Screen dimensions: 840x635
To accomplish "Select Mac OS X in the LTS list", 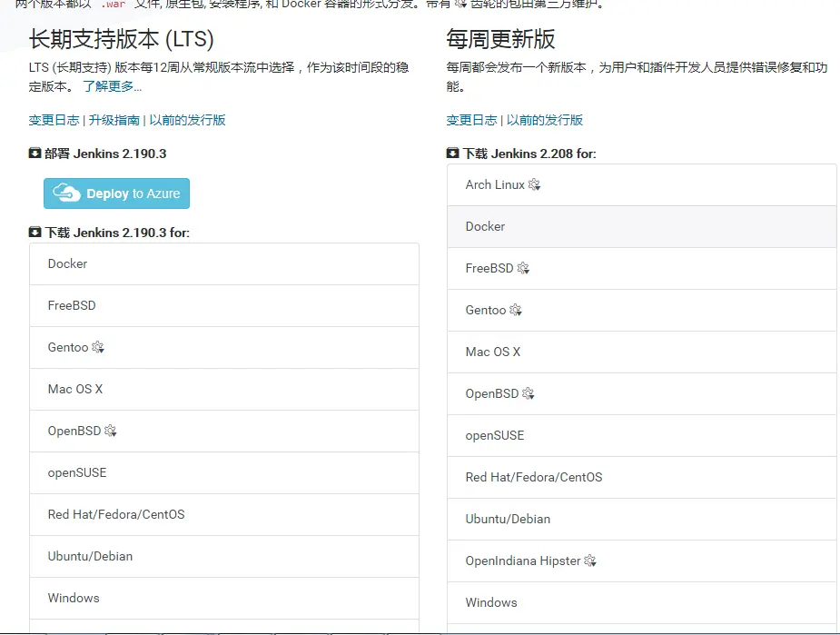I will point(224,389).
